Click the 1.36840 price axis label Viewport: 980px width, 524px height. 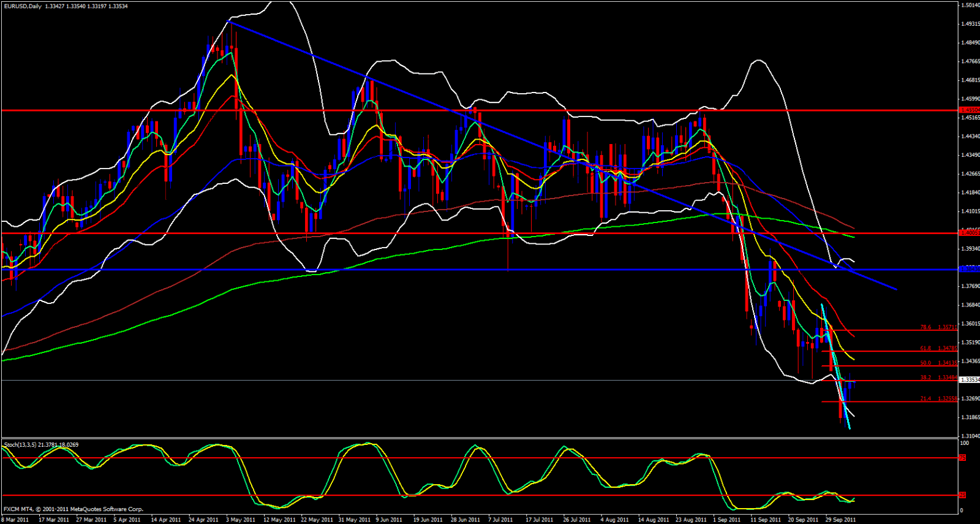(x=970, y=305)
